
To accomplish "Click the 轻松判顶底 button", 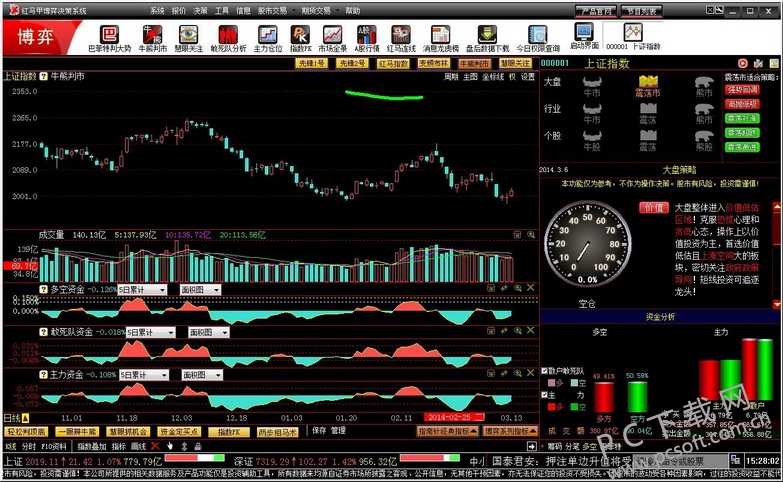I will 26,432.
